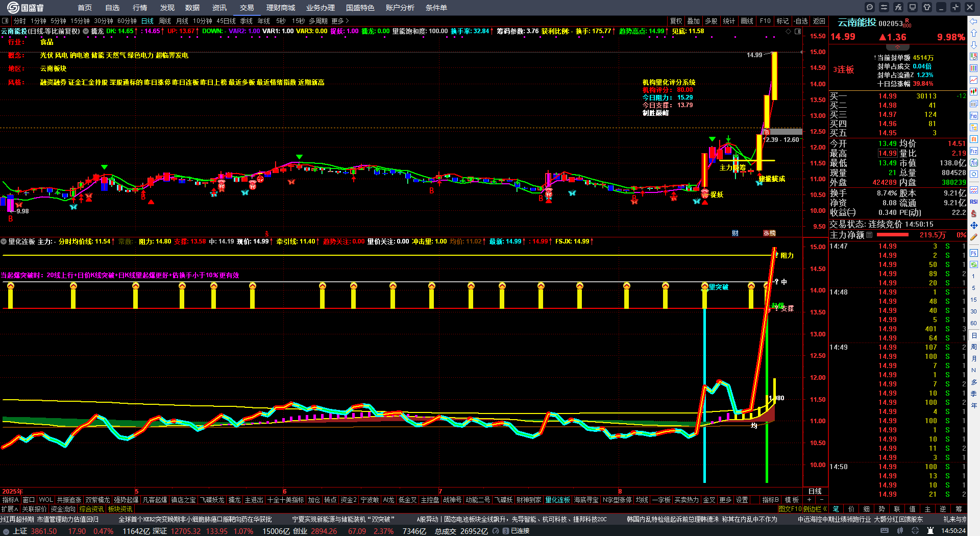
Task: Open the 行情 menu
Action: coord(140,8)
